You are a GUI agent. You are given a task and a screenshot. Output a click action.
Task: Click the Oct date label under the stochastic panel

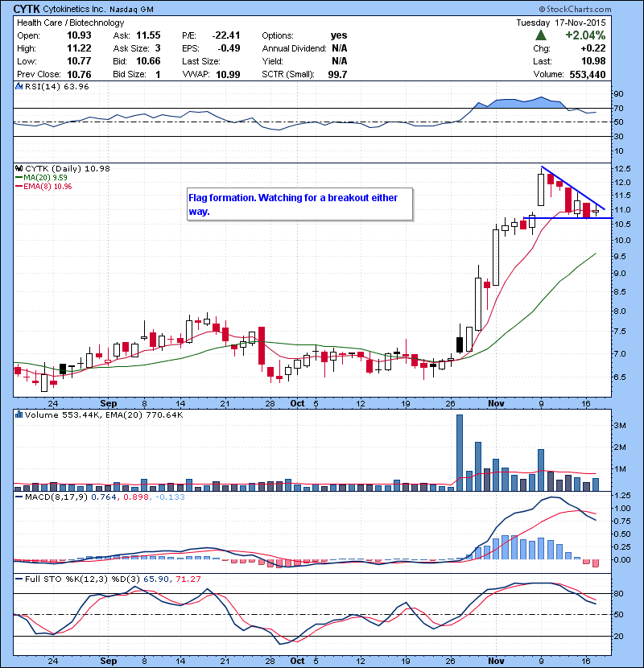[297, 661]
